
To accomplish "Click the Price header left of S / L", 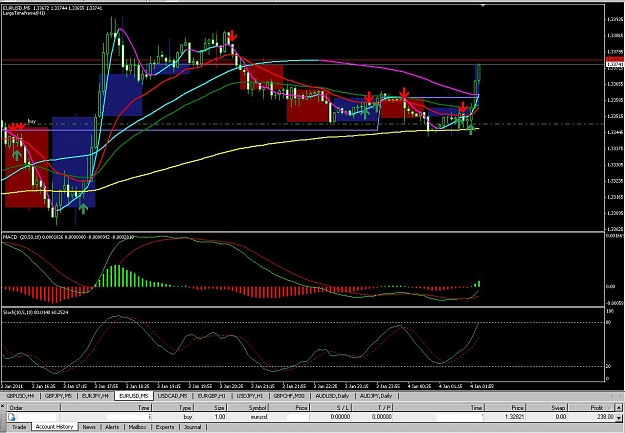I will (x=289, y=407).
